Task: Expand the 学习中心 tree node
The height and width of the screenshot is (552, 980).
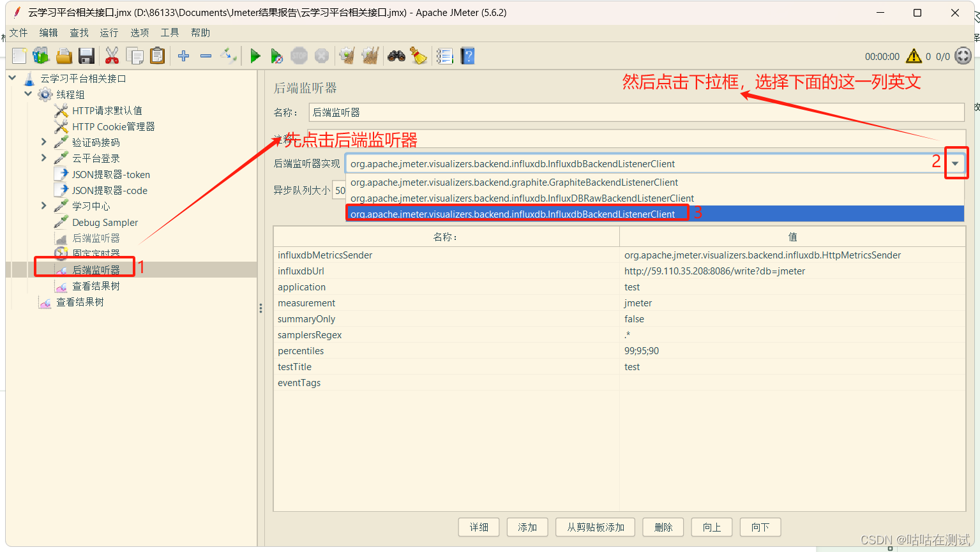Action: point(43,205)
